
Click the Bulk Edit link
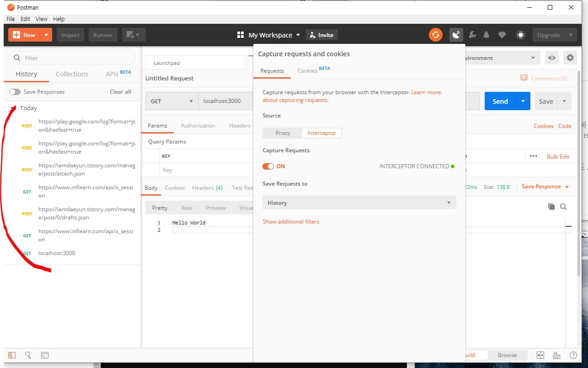coord(558,156)
